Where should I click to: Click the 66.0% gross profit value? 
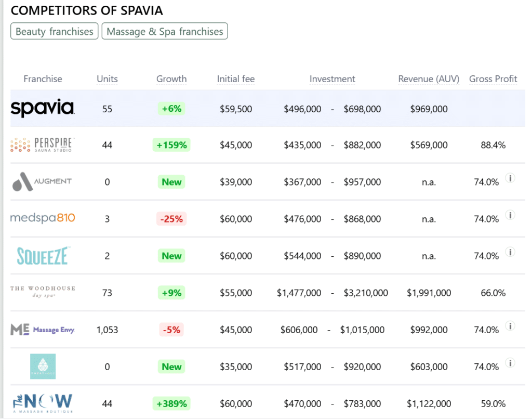tap(493, 293)
